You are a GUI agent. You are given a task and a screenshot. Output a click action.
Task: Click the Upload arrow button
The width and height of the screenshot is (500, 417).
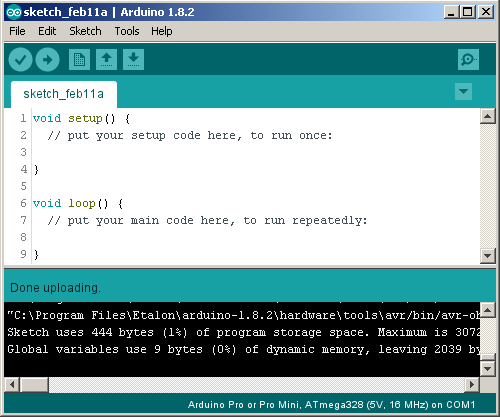(48, 60)
